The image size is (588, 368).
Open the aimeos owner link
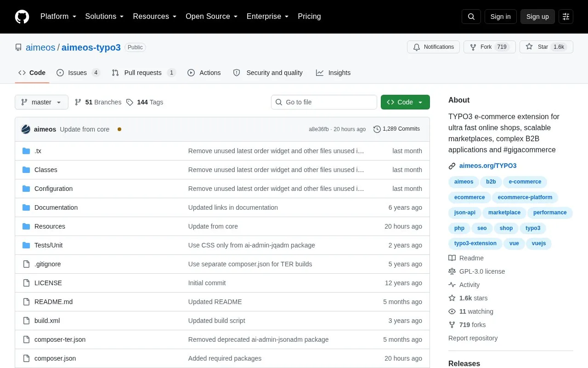point(40,47)
